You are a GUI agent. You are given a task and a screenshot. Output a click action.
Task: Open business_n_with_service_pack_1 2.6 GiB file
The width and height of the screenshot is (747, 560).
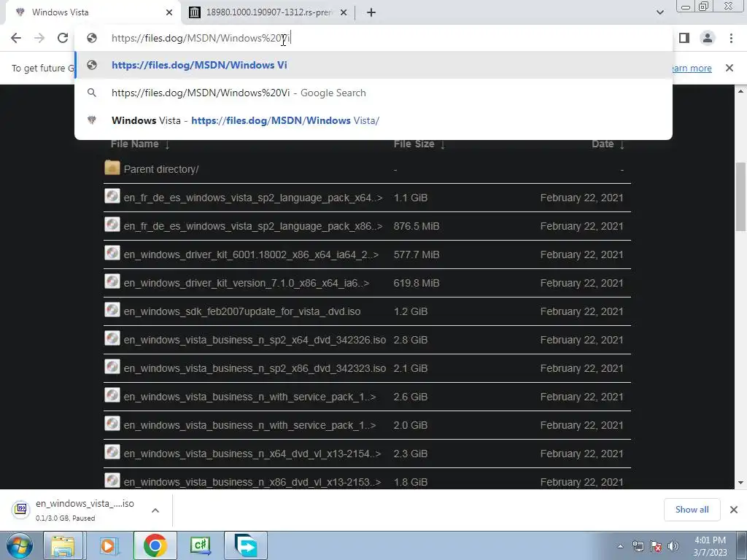click(249, 397)
